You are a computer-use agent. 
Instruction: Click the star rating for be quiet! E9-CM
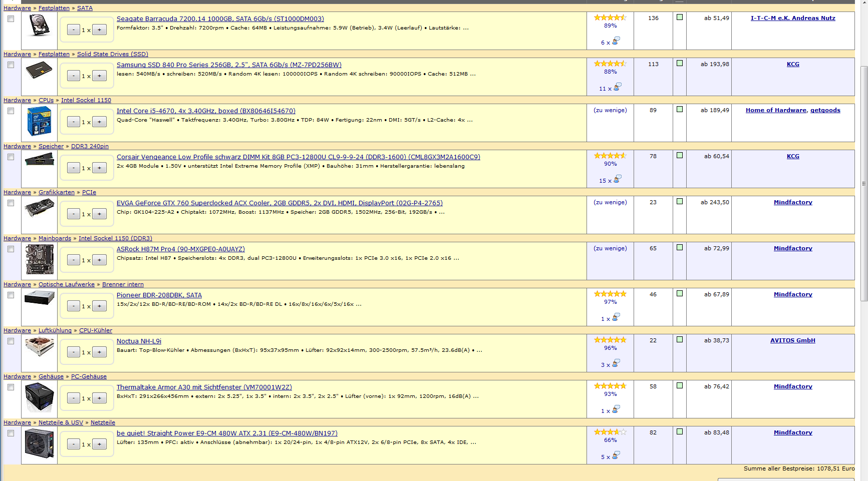[610, 432]
